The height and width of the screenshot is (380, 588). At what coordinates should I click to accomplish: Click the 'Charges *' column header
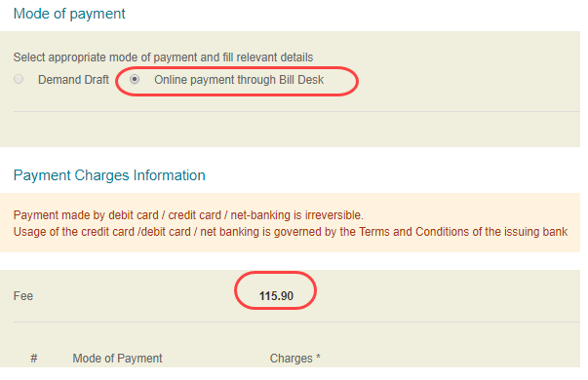295,359
